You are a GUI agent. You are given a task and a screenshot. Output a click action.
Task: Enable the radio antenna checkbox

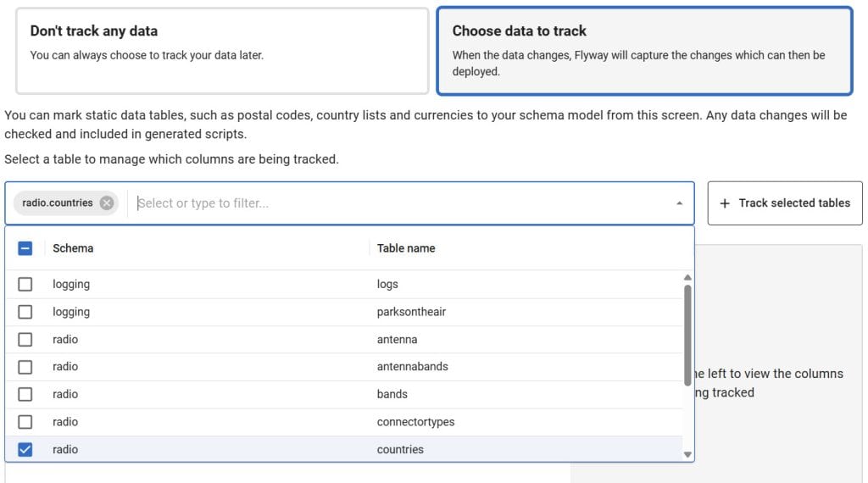tap(25, 340)
